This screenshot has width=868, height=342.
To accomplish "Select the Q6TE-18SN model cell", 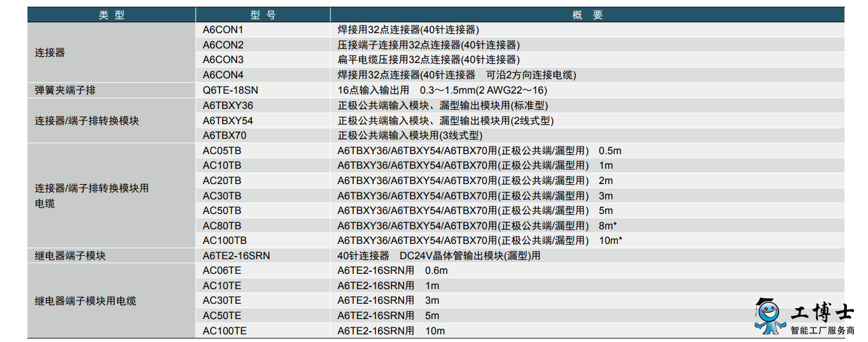I will point(263,90).
